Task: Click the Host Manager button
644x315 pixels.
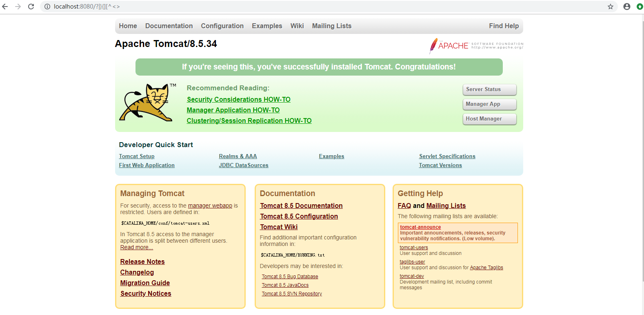Action: tap(490, 119)
